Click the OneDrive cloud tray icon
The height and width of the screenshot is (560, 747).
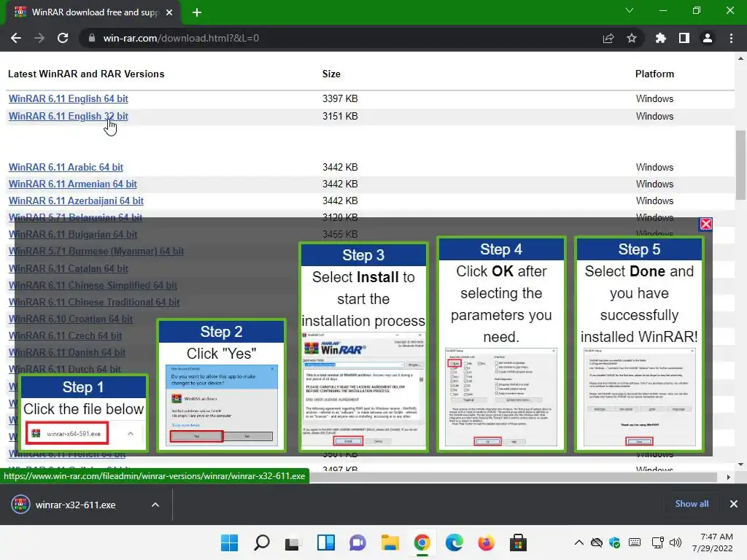click(x=597, y=542)
